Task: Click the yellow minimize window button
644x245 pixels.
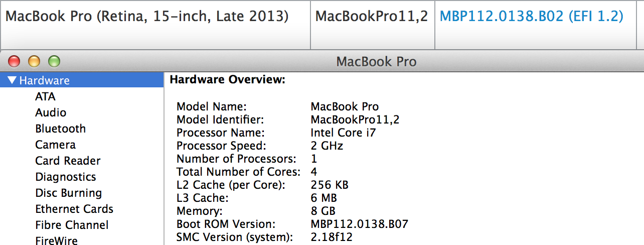Action: click(34, 62)
